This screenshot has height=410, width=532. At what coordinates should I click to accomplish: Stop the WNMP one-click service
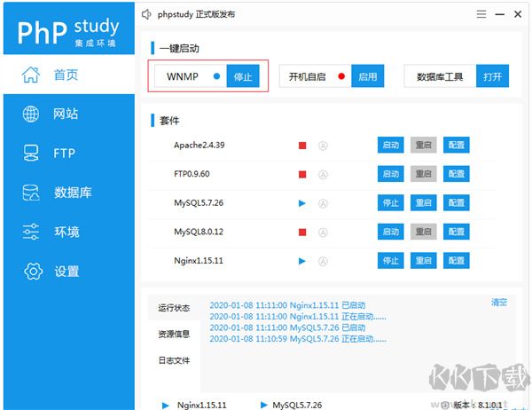point(243,76)
